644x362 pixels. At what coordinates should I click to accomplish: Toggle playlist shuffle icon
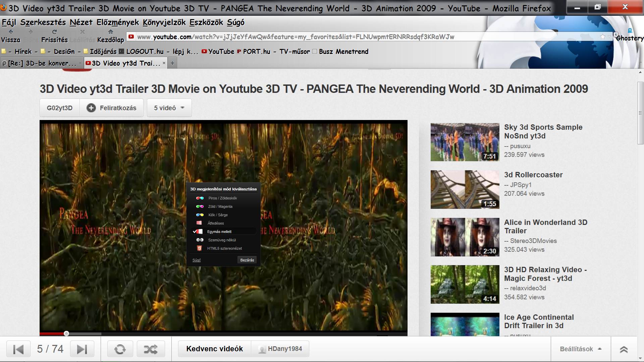click(151, 349)
